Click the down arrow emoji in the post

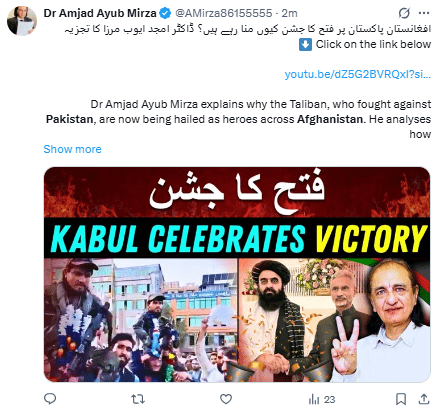[x=305, y=44]
